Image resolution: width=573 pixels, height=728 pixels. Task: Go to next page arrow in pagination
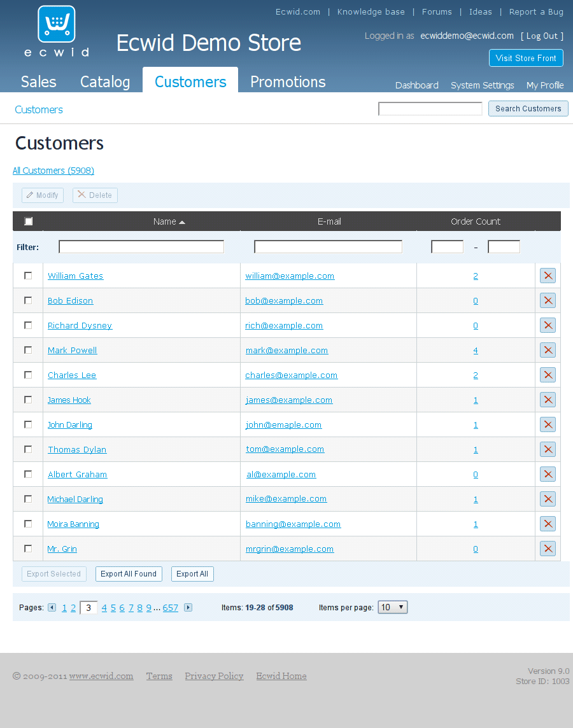coord(188,607)
